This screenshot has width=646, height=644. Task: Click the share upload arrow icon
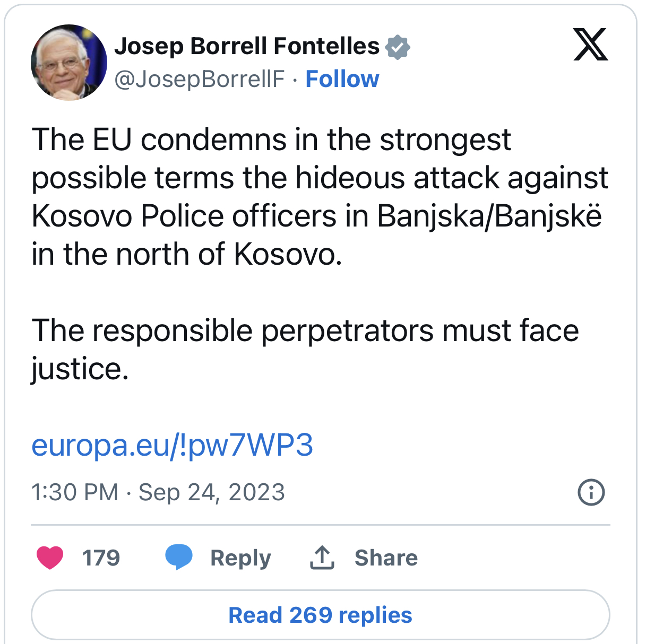[x=322, y=558]
